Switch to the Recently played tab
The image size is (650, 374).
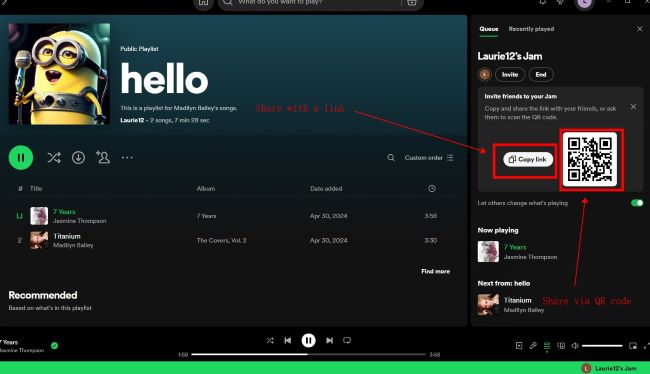(531, 29)
